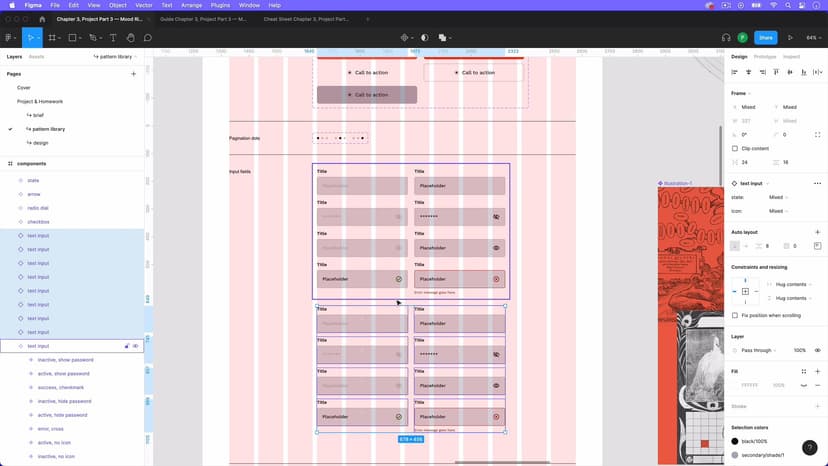Select the Comment tool

[x=147, y=38]
